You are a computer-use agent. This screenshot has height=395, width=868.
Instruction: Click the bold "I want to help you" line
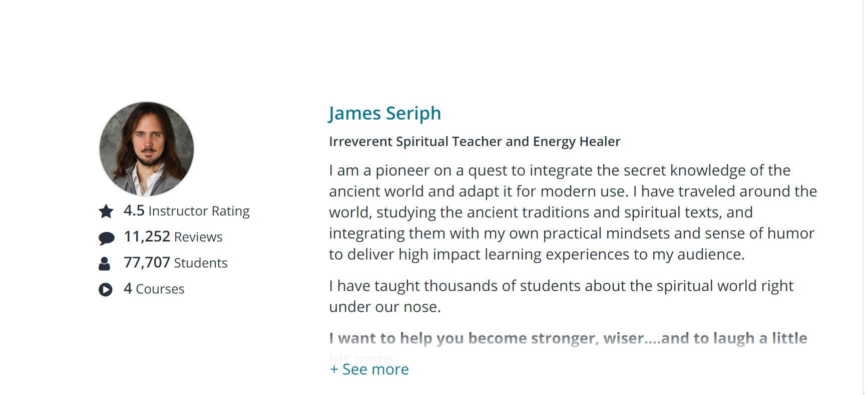click(568, 338)
